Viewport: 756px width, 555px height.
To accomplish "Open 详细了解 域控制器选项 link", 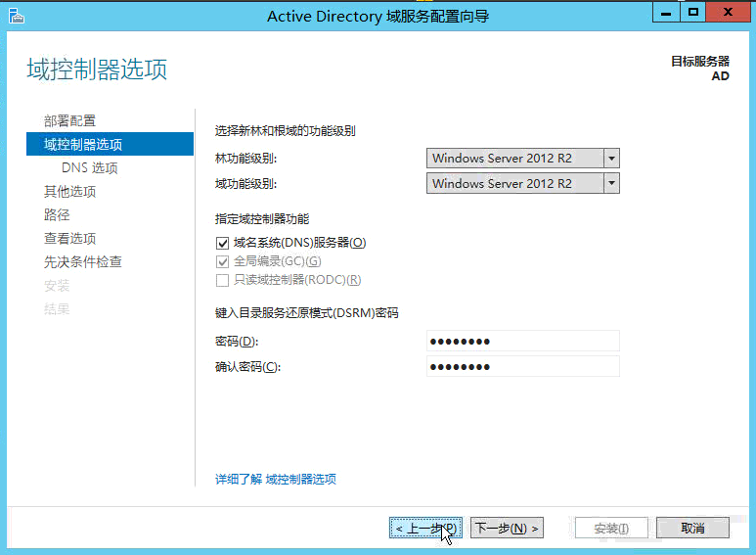I will 276,479.
